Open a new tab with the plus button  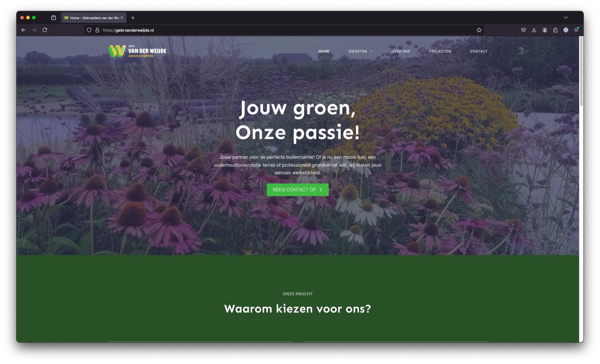point(133,18)
